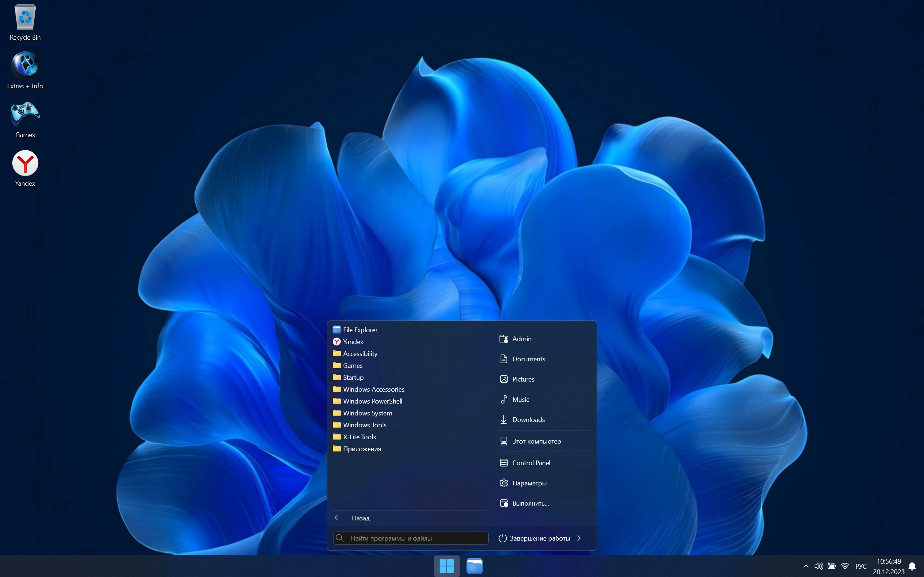Expand the shutdown options arrow
The width and height of the screenshot is (924, 577).
(x=579, y=538)
